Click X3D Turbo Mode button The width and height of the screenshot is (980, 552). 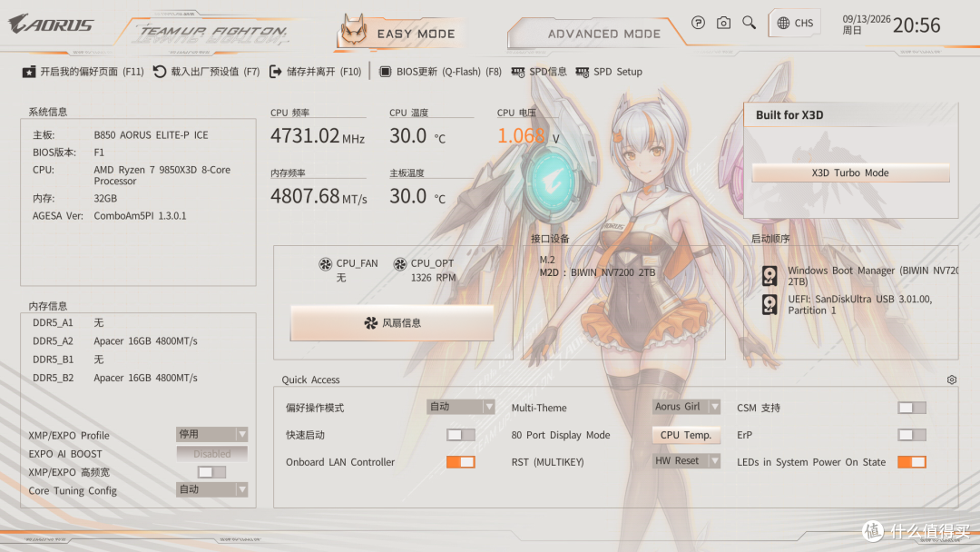(850, 172)
